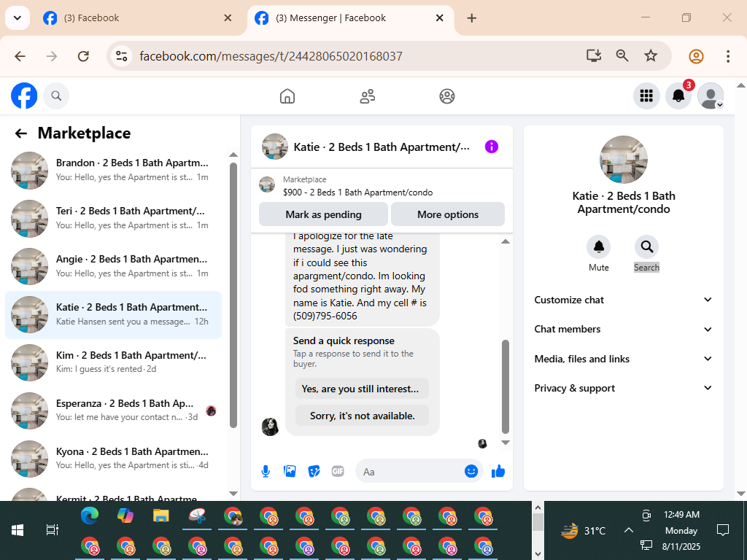
Task: Click the voice clip microphone icon
Action: (266, 472)
